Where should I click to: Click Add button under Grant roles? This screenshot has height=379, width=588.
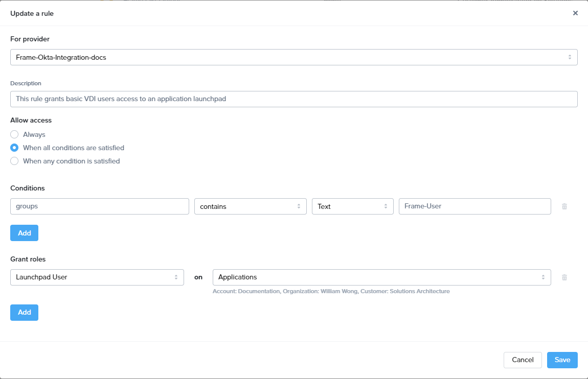point(24,312)
